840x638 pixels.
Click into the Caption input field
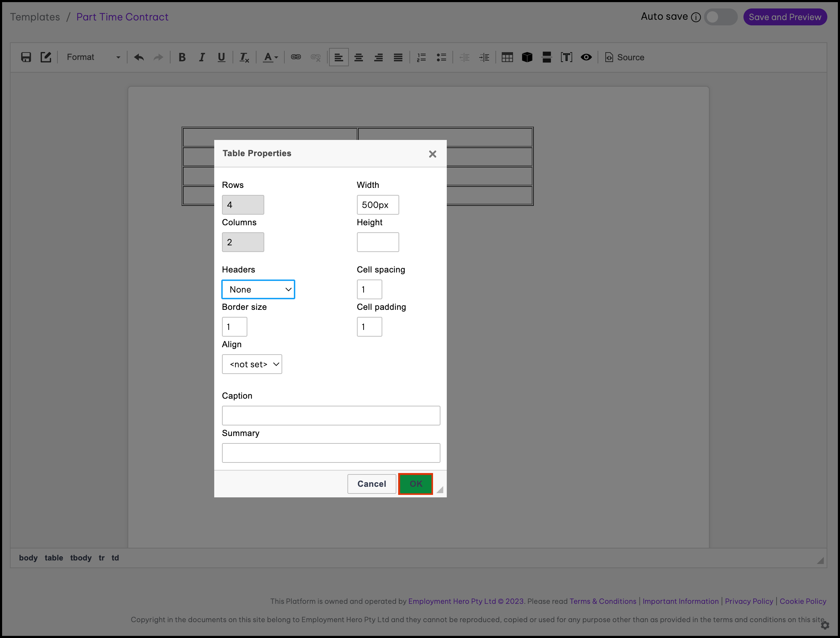click(x=331, y=415)
